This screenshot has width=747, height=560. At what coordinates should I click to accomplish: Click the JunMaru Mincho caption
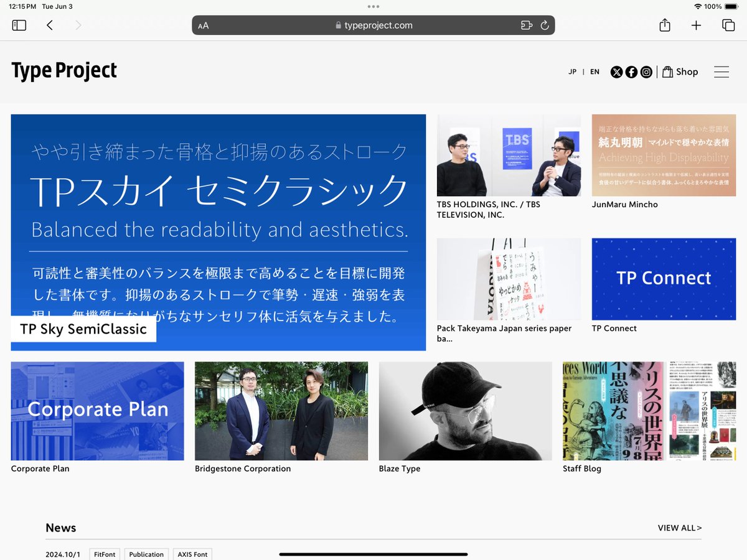click(625, 205)
